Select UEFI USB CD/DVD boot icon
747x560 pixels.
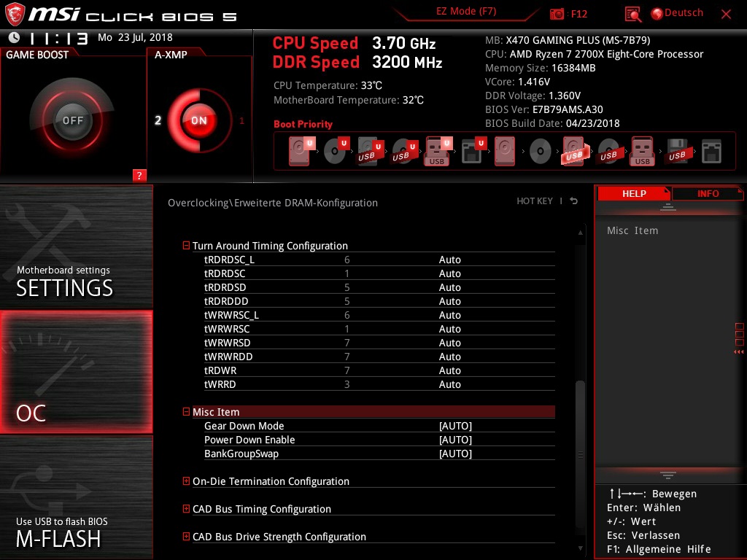[404, 151]
